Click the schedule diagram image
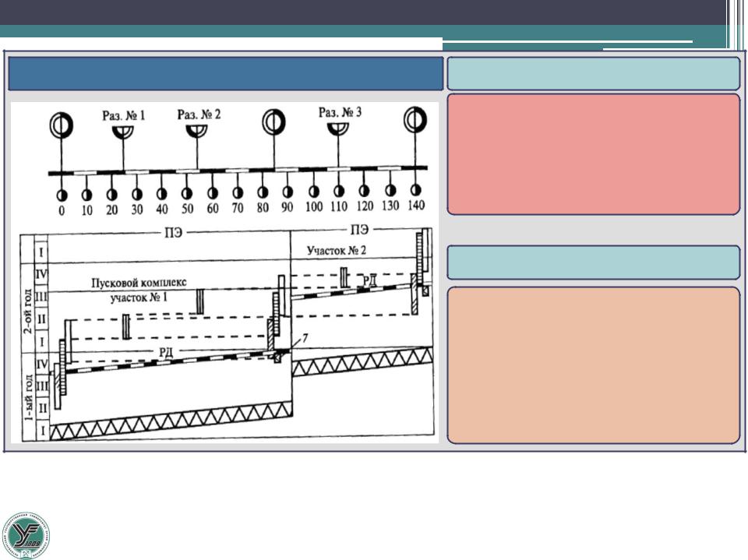The height and width of the screenshot is (560, 748). tap(224, 273)
